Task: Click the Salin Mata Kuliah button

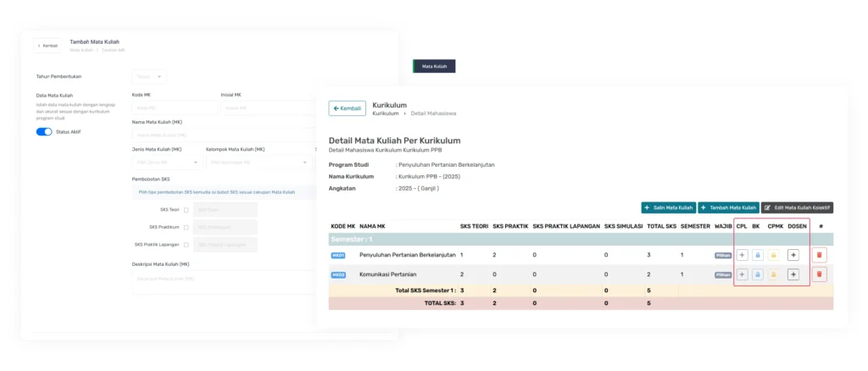Action: (669, 208)
